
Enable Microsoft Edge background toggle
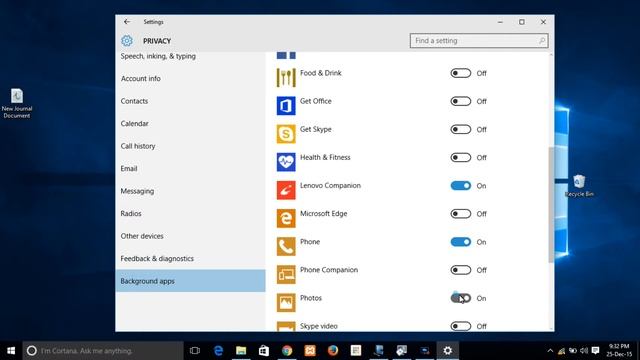[x=460, y=214]
